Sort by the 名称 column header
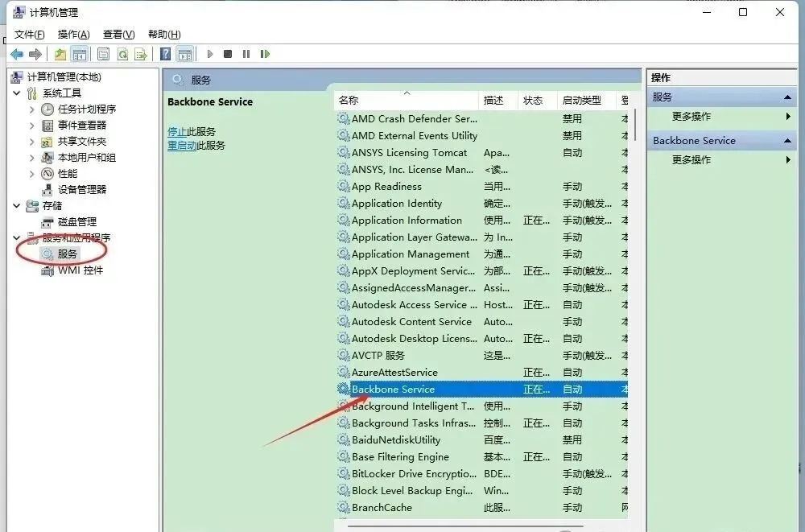The height and width of the screenshot is (532, 805). 406,100
